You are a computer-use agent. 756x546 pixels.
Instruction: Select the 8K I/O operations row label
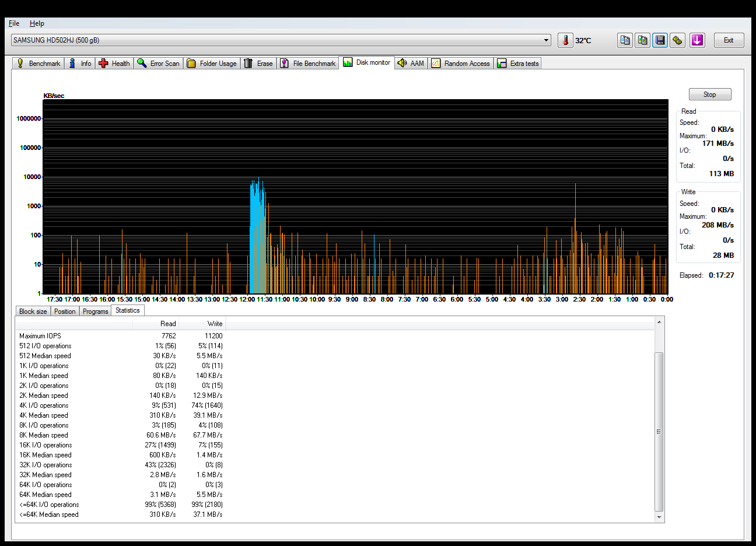pos(44,425)
